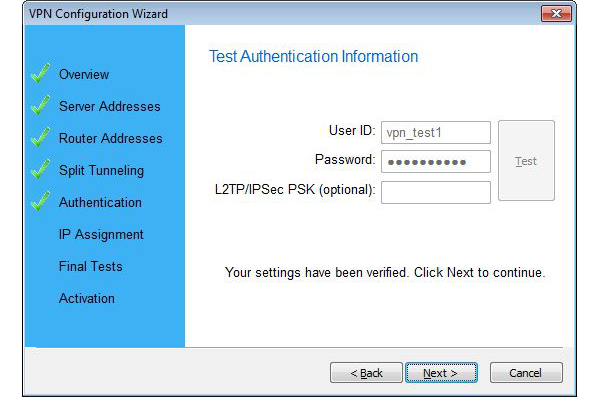Viewport: 600px width, 397px height.
Task: Click the checkmark next to Split Tunneling
Action: [41, 169]
